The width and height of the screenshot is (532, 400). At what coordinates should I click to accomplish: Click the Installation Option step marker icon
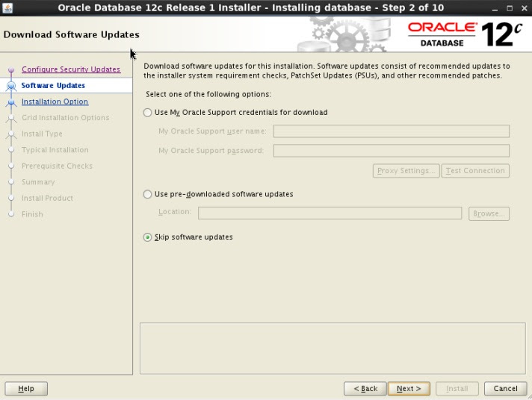[x=11, y=102]
